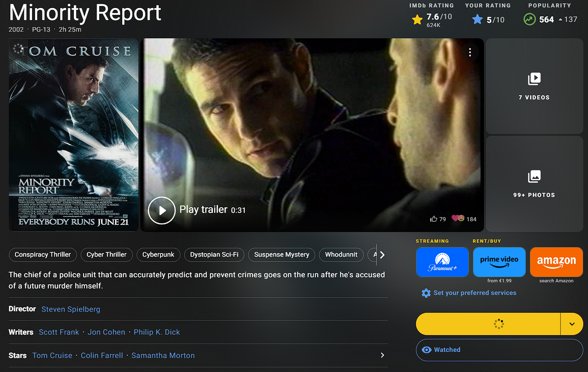The image size is (588, 372).
Task: Click the Minority Report title heading
Action: click(85, 13)
